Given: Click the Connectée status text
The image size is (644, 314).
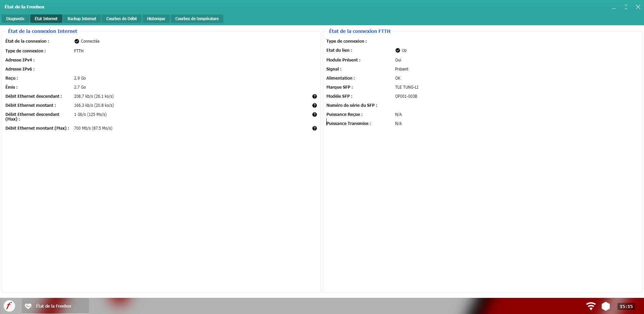Looking at the screenshot, I should (90, 41).
